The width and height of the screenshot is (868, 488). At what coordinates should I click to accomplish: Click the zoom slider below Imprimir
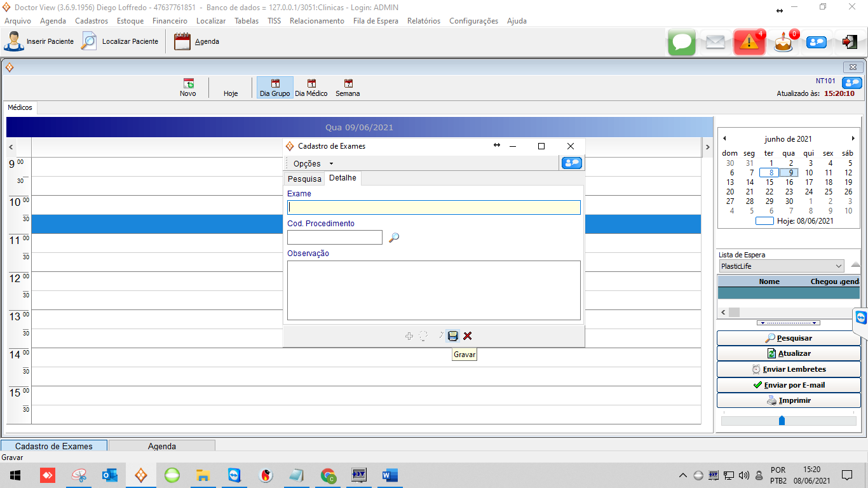point(782,421)
